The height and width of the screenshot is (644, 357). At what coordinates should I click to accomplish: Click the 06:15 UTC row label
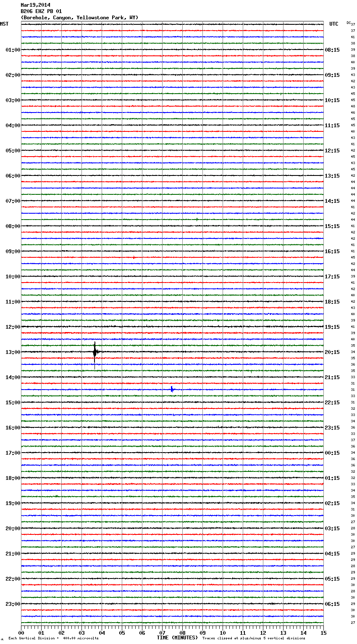(x=332, y=604)
